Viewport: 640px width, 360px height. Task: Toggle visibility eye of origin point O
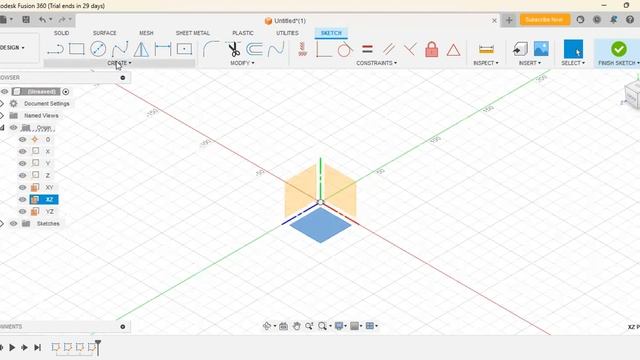(22, 140)
